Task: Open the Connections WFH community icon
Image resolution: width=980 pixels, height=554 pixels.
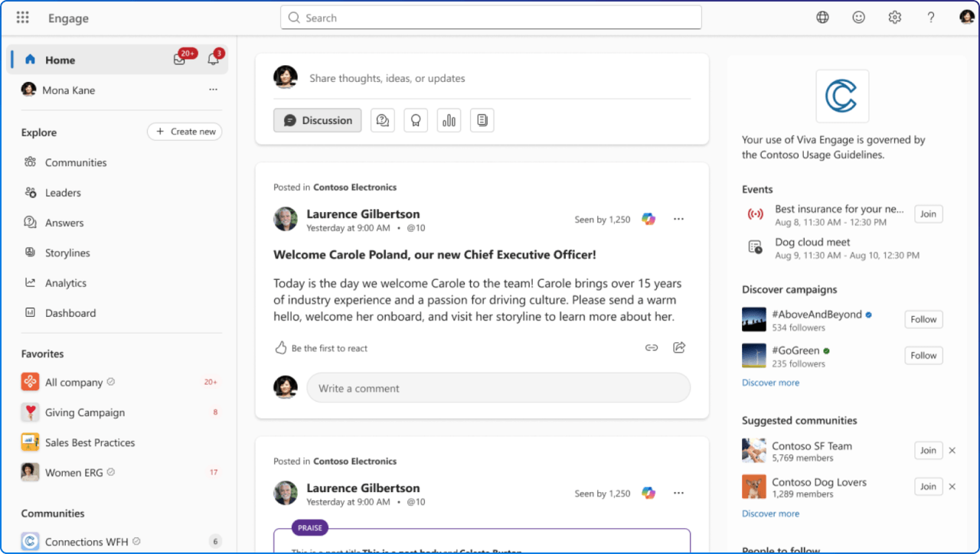Action: (x=30, y=542)
